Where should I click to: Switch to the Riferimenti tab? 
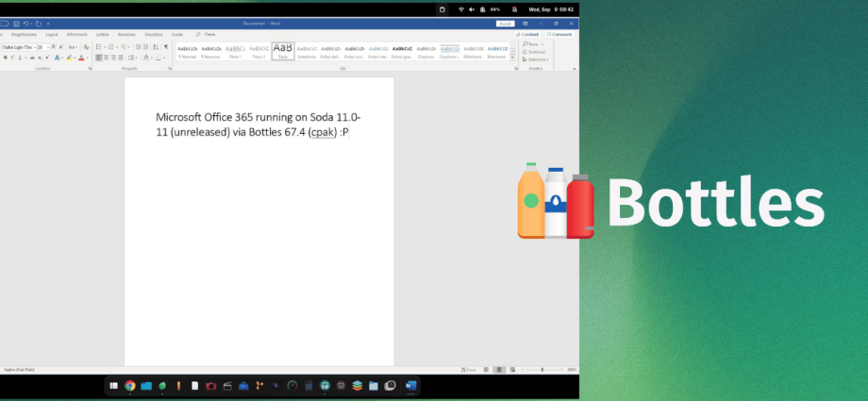[x=77, y=34]
